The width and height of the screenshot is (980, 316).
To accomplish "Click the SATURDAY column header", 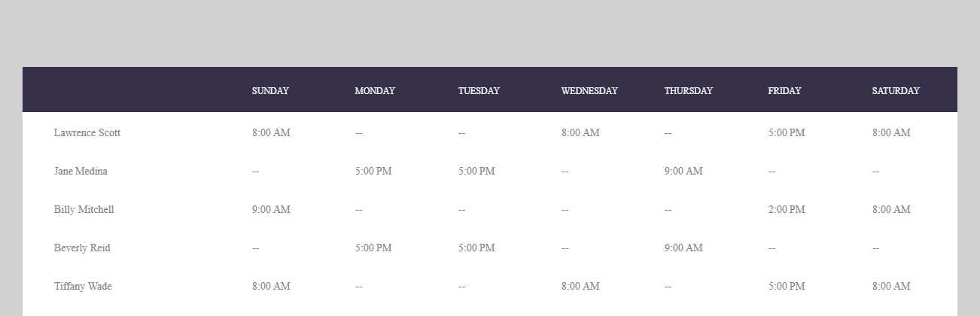I will [896, 91].
